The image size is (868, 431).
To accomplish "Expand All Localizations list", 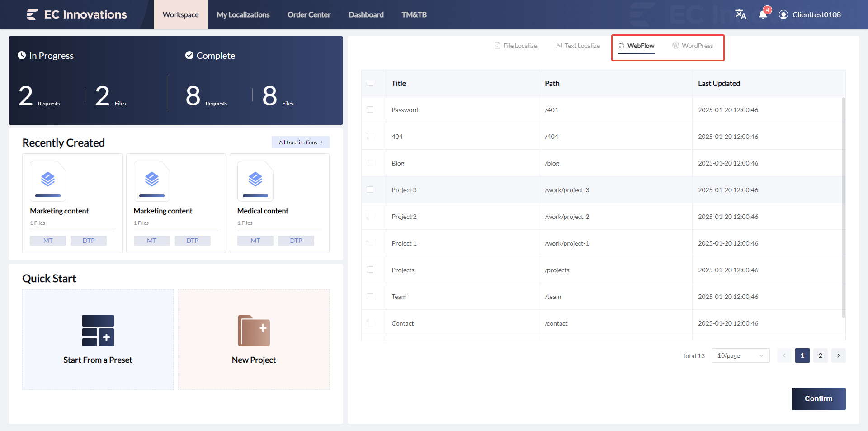I will coord(300,142).
